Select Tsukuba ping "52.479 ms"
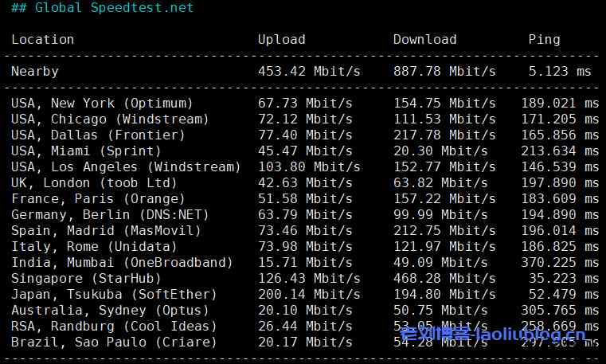The height and width of the screenshot is (364, 606). pos(564,295)
